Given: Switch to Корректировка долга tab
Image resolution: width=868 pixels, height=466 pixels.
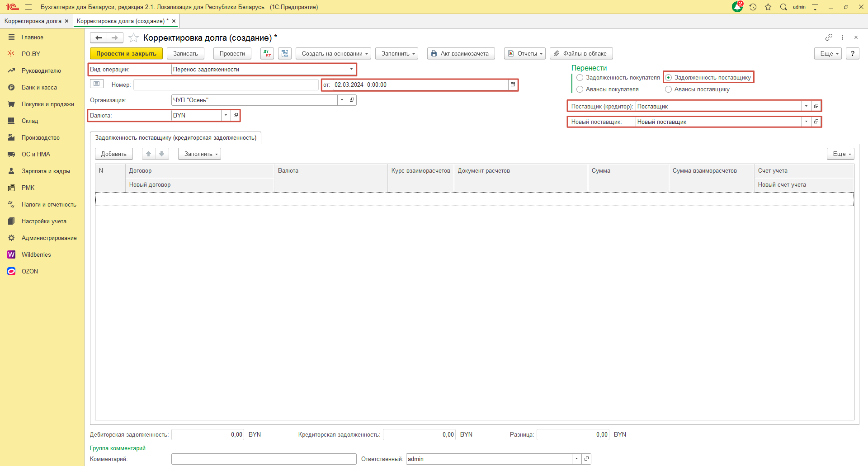Looking at the screenshot, I should 33,21.
